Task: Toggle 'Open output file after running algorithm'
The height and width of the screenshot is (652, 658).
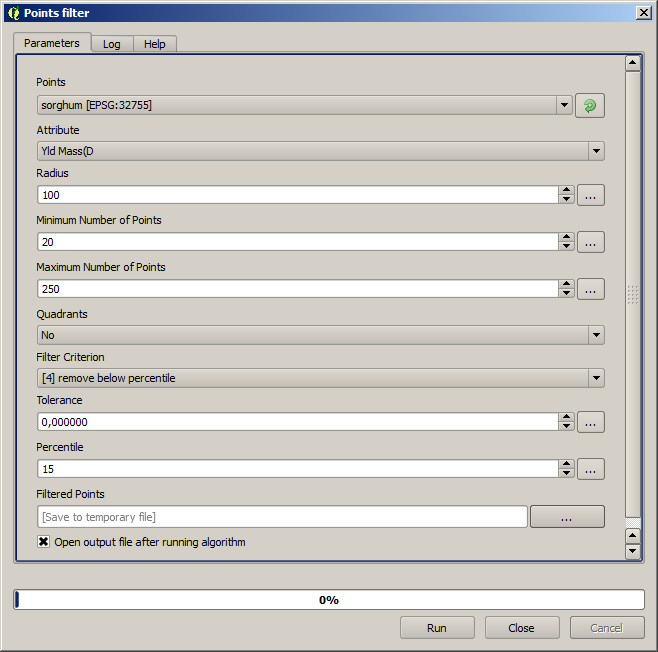Action: coord(44,542)
